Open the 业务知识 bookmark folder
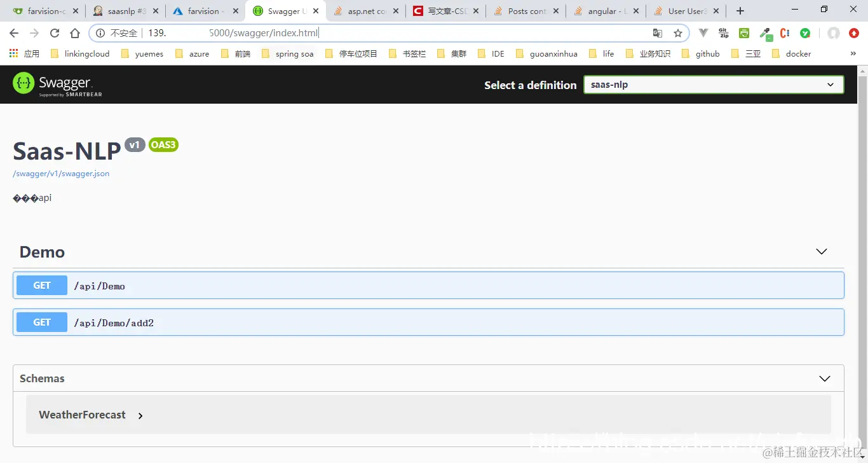Screen dimensions: 868x463 (648, 53)
